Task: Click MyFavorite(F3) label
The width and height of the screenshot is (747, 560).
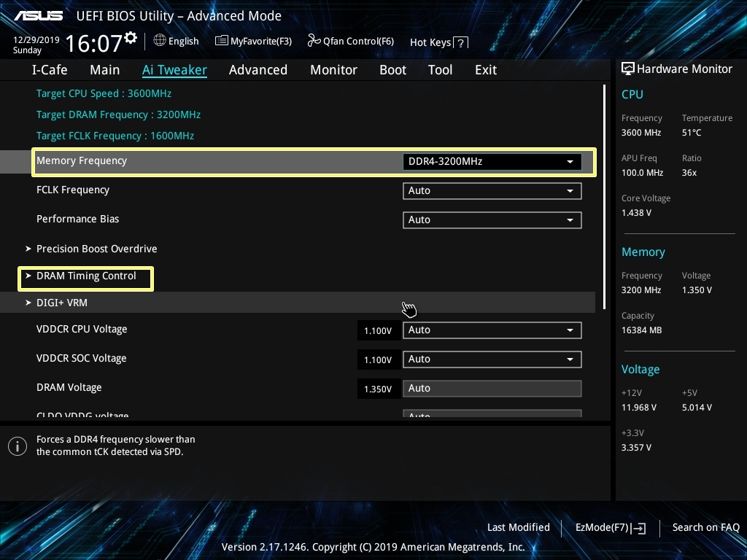Action: pyautogui.click(x=261, y=41)
